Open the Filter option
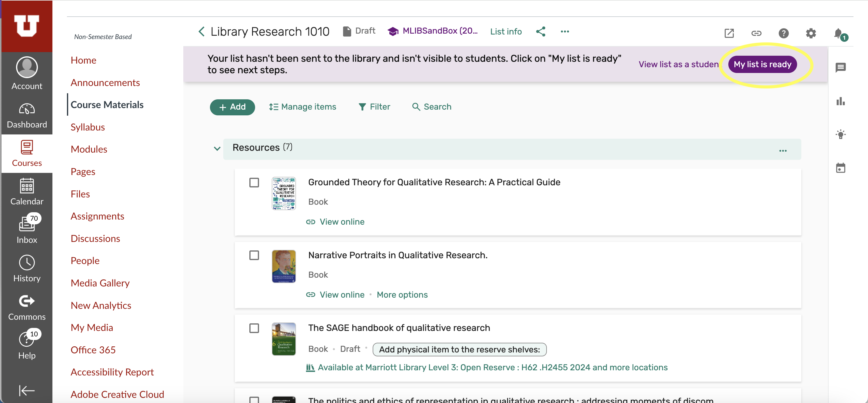 (x=374, y=107)
